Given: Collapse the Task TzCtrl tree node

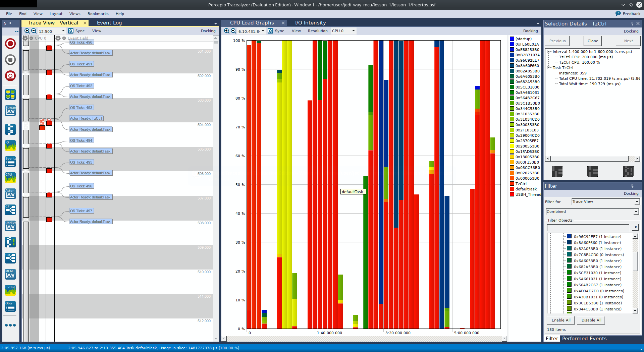Looking at the screenshot, I should [x=549, y=68].
